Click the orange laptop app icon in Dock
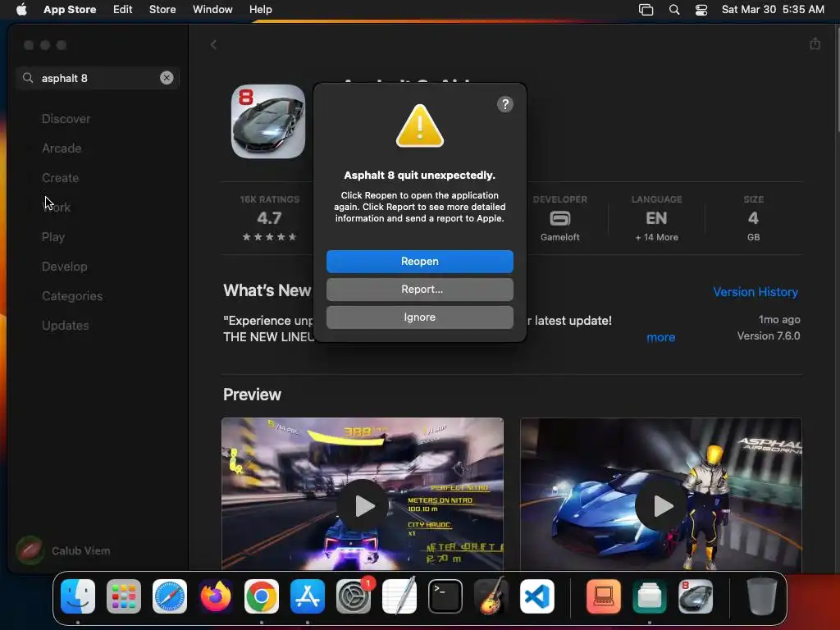 tap(604, 596)
